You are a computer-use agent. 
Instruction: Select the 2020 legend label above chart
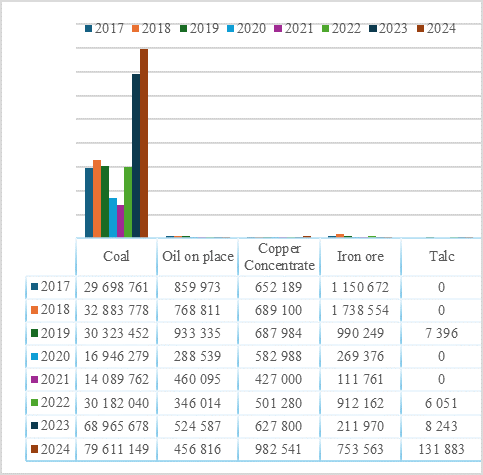[x=251, y=28]
